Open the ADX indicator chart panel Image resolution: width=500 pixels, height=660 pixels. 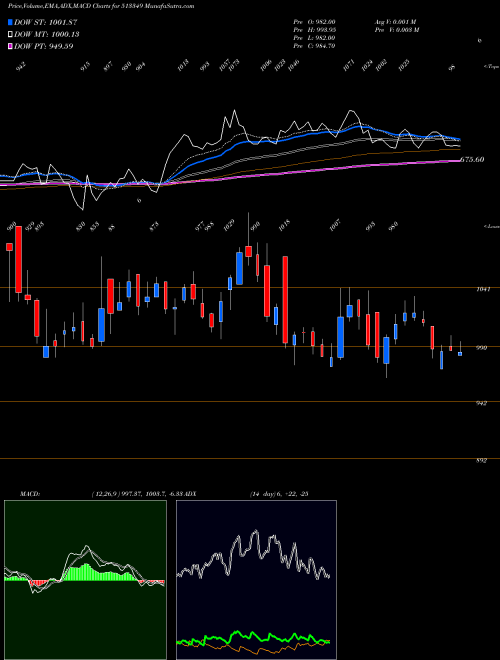256,580
